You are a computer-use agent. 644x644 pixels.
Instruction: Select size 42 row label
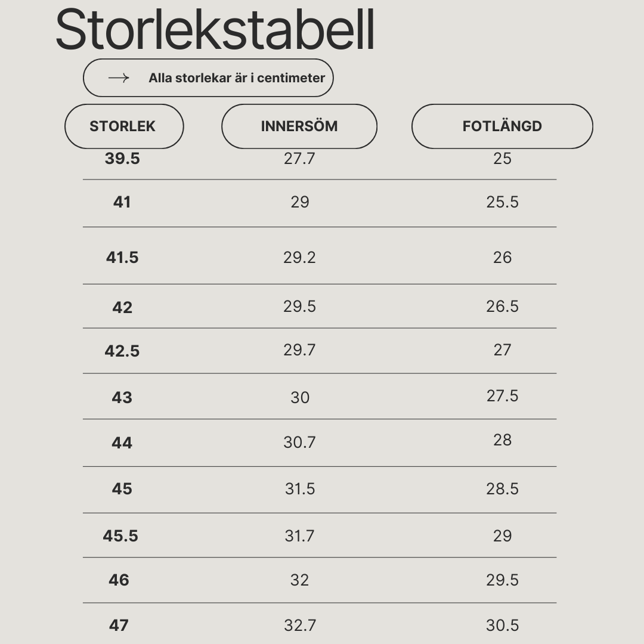pyautogui.click(x=122, y=308)
